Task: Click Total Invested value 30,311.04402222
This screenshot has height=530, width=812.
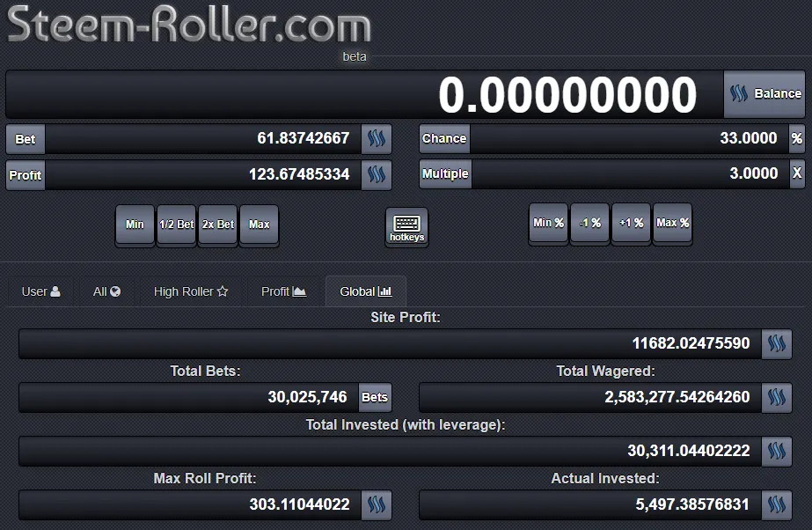Action: pos(689,451)
